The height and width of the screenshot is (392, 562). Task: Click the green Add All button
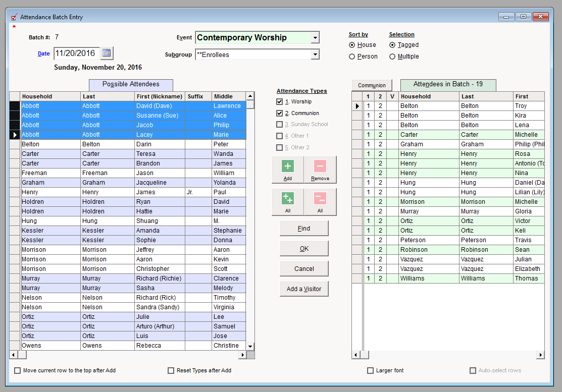pos(287,202)
